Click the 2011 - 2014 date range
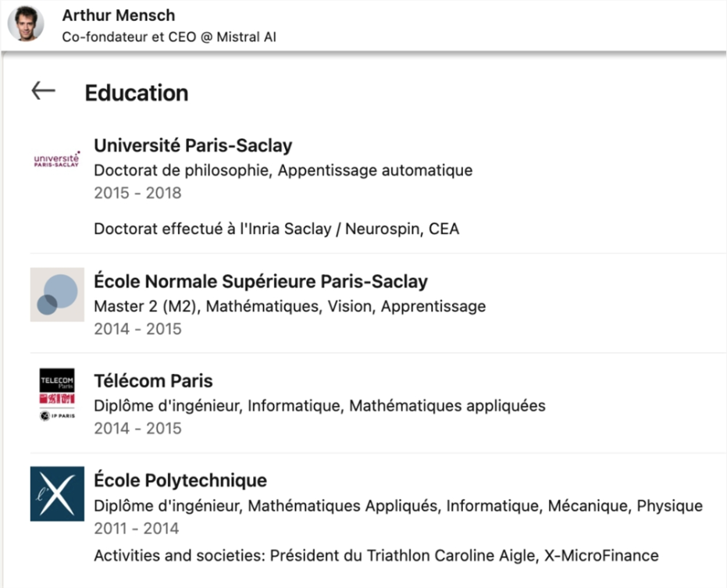 137,529
